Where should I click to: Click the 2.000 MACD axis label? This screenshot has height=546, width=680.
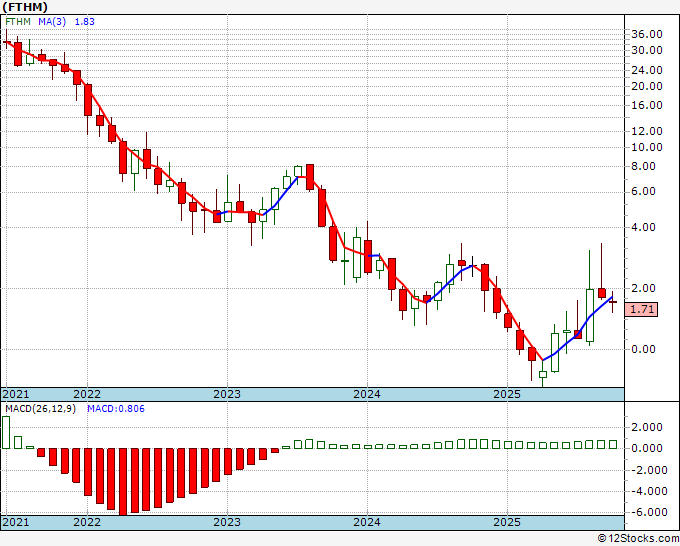tap(647, 427)
